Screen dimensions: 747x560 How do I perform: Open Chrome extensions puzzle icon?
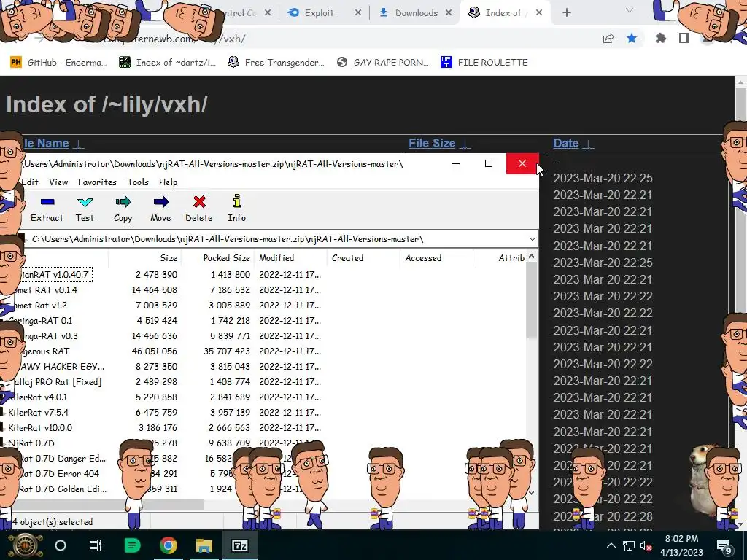(x=660, y=38)
